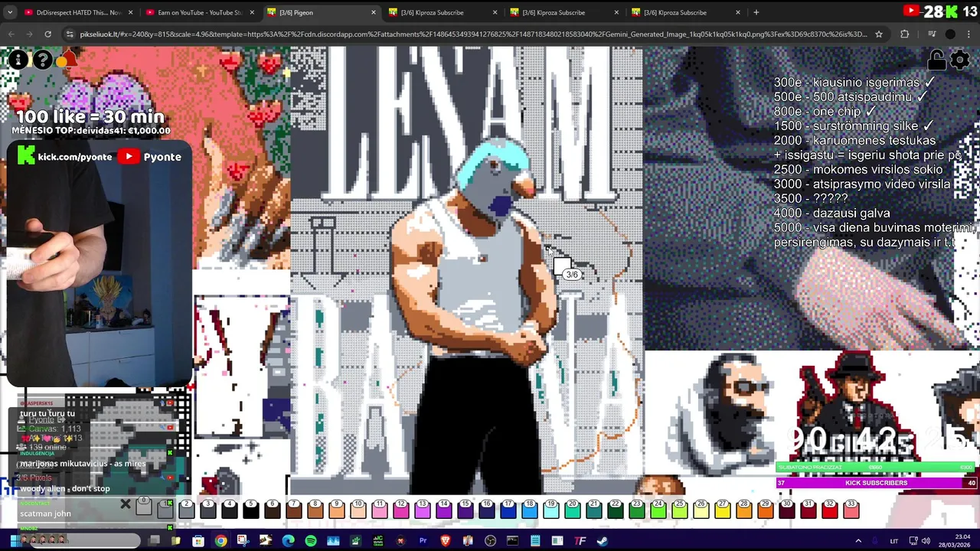
Task: Close the [3/6] Pigeon tab
Action: [x=374, y=12]
